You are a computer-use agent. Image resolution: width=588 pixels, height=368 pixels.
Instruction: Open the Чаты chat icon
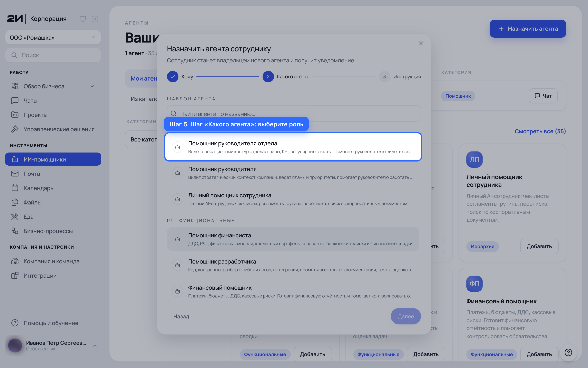pyautogui.click(x=15, y=101)
